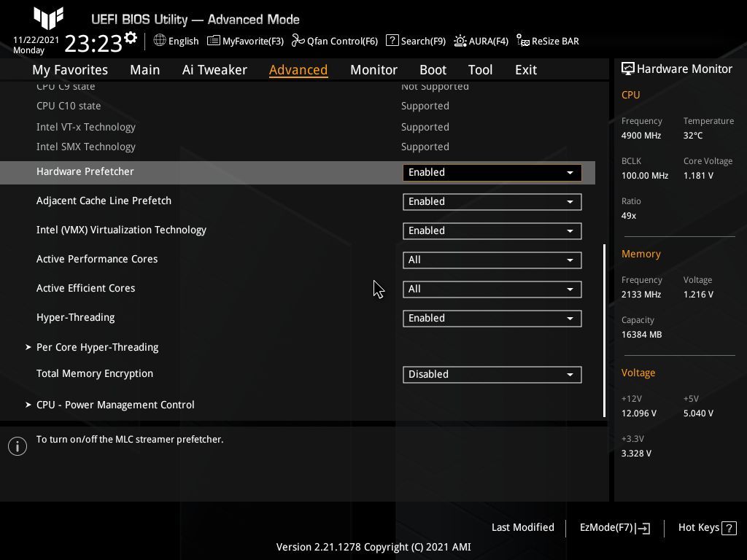
Task: Open the Ai Tweaker tab
Action: pyautogui.click(x=214, y=70)
